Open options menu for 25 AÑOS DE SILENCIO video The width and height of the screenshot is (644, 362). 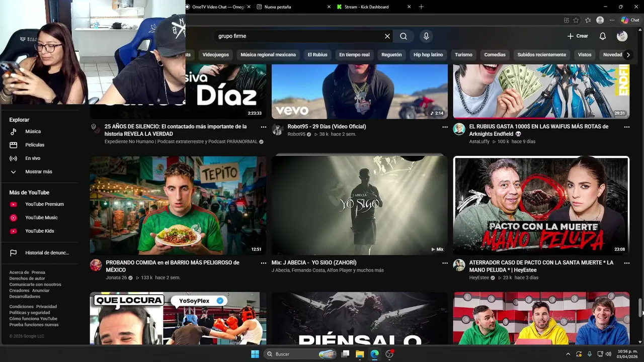point(263,127)
